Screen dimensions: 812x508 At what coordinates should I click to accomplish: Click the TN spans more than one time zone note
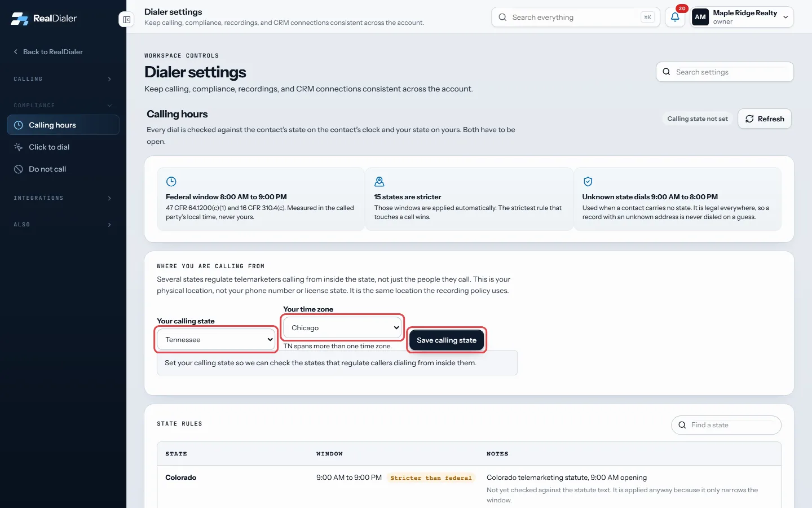coord(337,346)
